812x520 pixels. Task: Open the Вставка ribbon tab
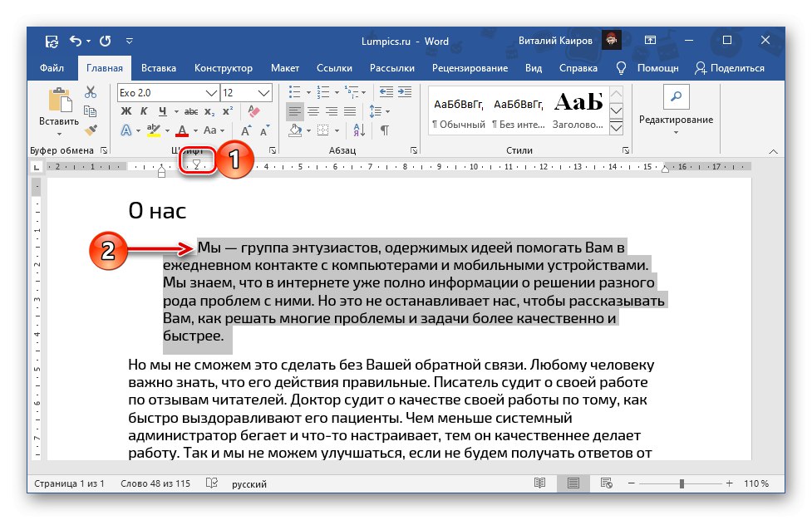[158, 68]
